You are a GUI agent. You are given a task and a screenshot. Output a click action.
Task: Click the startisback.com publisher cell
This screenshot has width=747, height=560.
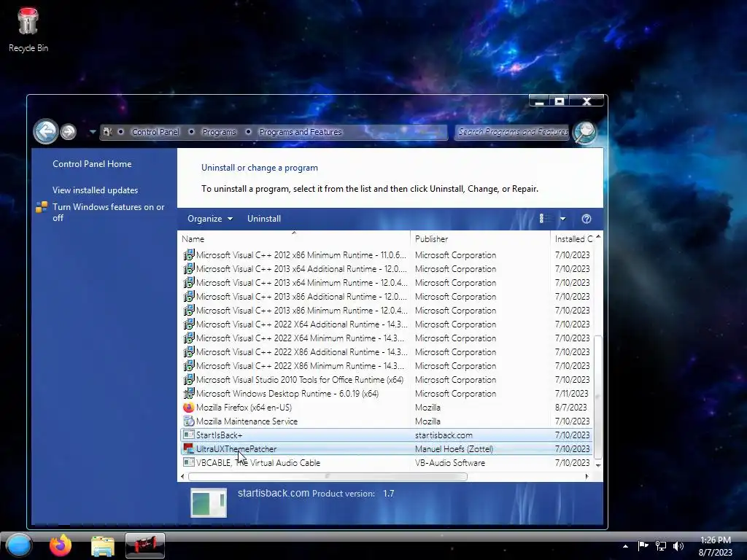point(444,435)
